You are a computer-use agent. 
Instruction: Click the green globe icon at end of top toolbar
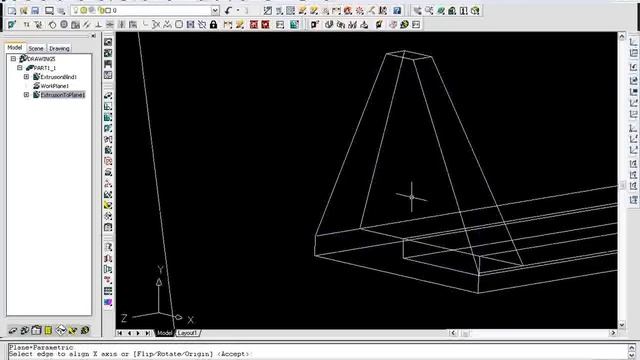(475, 11)
